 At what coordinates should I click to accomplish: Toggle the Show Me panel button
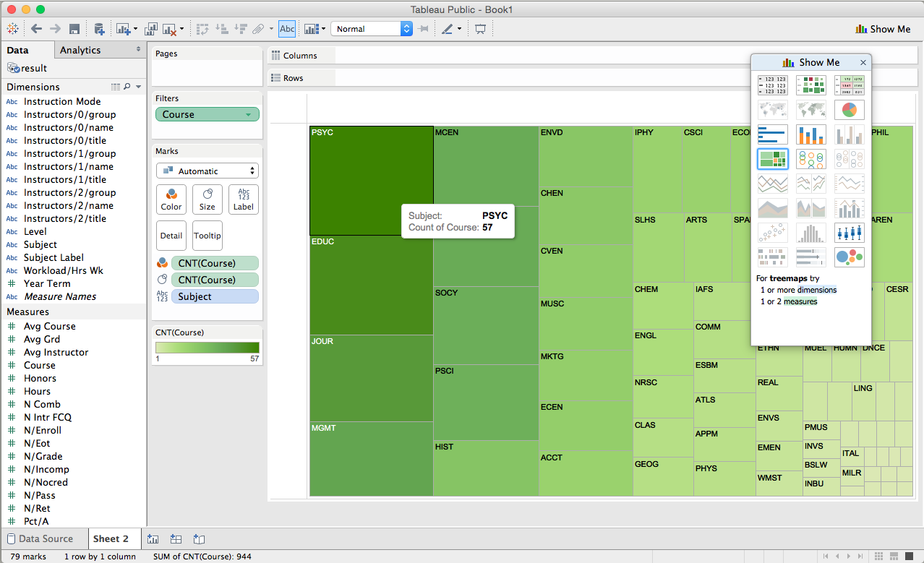883,29
